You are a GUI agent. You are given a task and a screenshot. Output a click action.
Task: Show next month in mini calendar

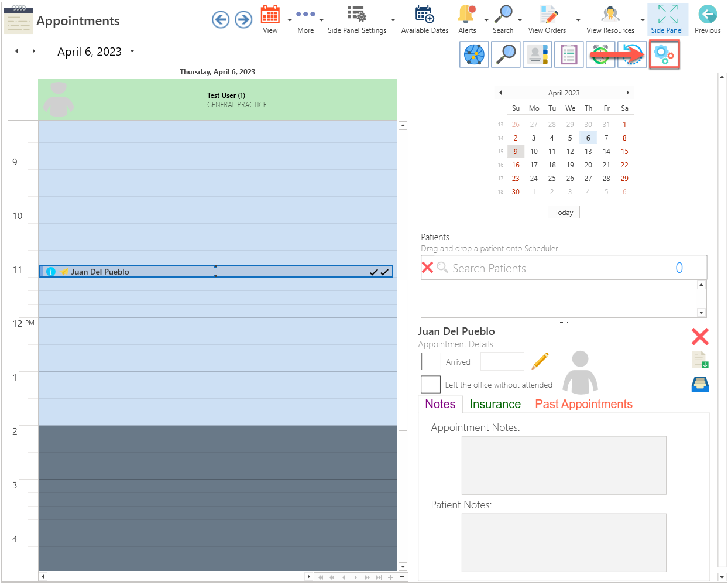pyautogui.click(x=628, y=93)
